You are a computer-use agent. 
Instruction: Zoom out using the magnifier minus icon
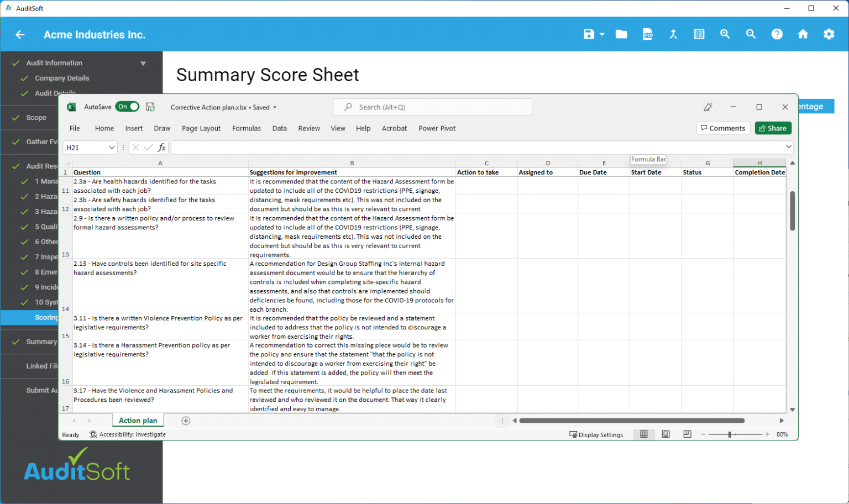point(751,34)
